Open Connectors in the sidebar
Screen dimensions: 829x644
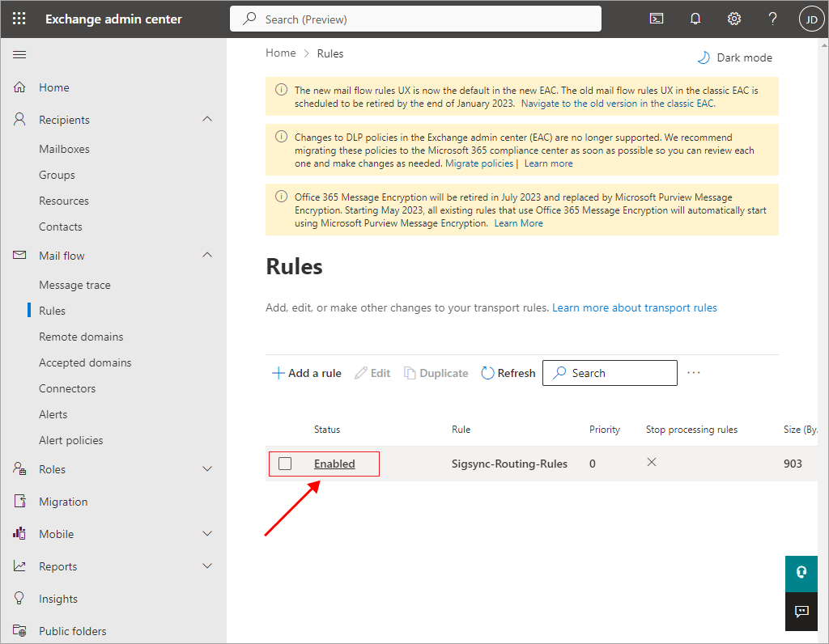point(67,388)
